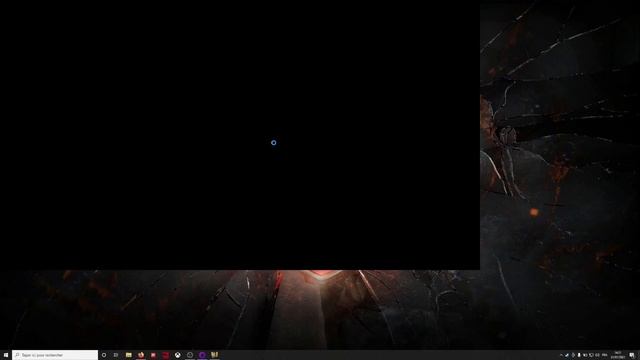Launch Firefox from the taskbar
The height and width of the screenshot is (360, 640).
tap(141, 355)
